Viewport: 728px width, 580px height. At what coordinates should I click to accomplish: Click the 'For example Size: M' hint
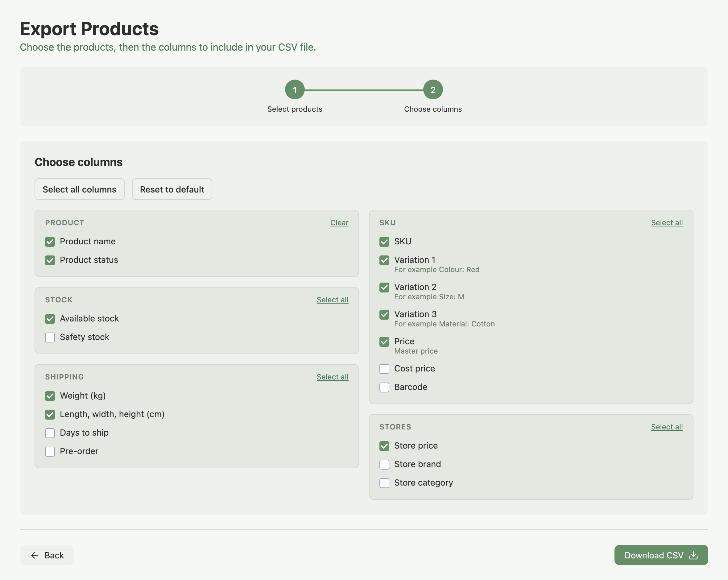coord(429,296)
